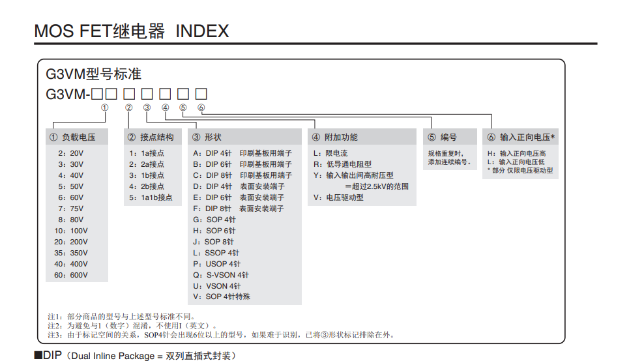The image size is (644, 361).
Task: Click the 60：600V load voltage entry
Action: (71, 275)
